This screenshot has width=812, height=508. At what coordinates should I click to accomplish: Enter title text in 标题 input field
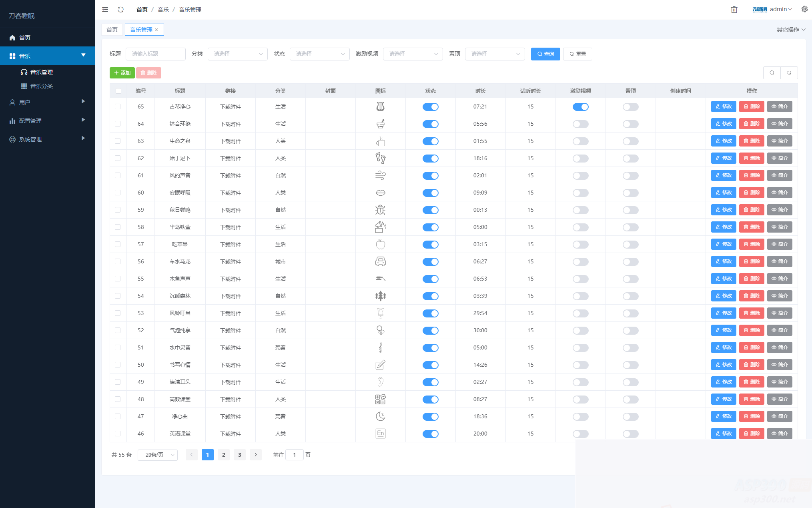(156, 53)
